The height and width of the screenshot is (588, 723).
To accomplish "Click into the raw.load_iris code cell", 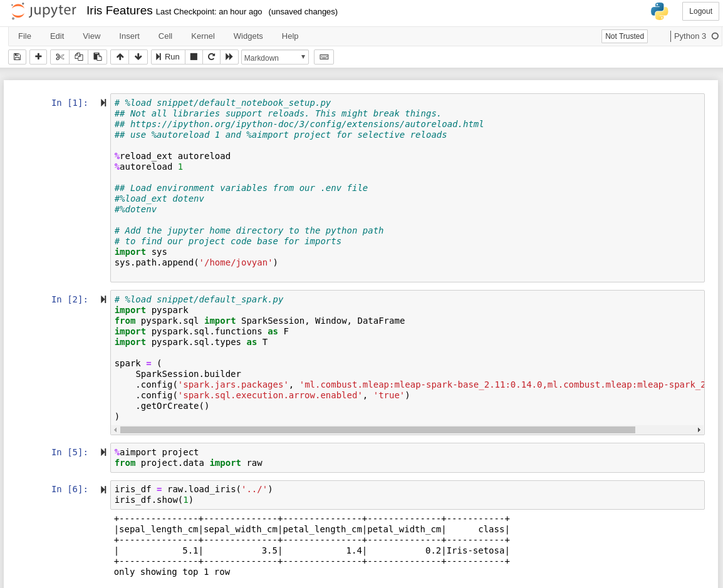I will 407,495.
